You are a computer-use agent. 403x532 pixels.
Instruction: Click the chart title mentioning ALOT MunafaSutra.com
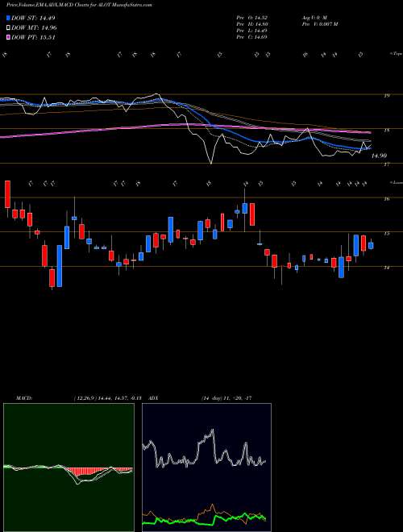coord(79,5)
